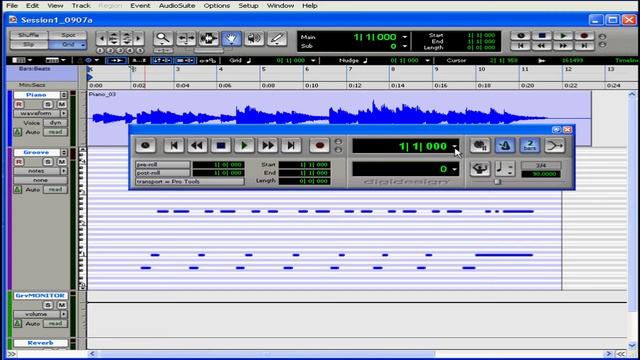Select the Grabber hand tool
This screenshot has width=640, height=360.
point(231,39)
